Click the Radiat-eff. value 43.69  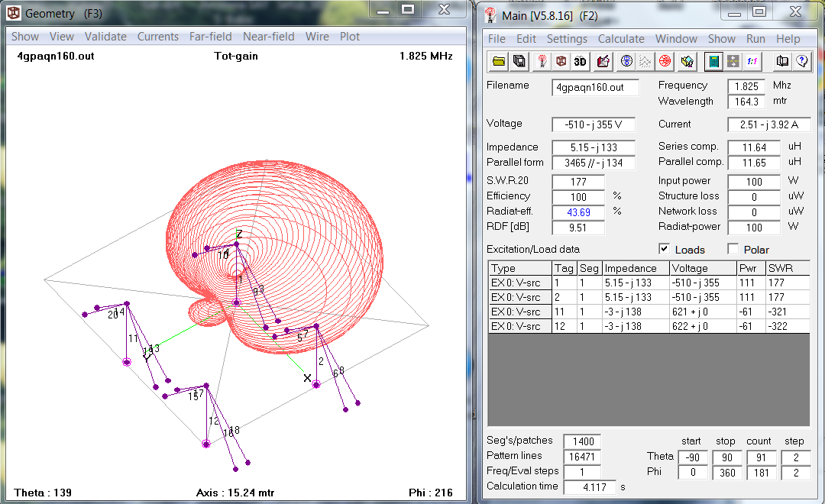coord(578,212)
